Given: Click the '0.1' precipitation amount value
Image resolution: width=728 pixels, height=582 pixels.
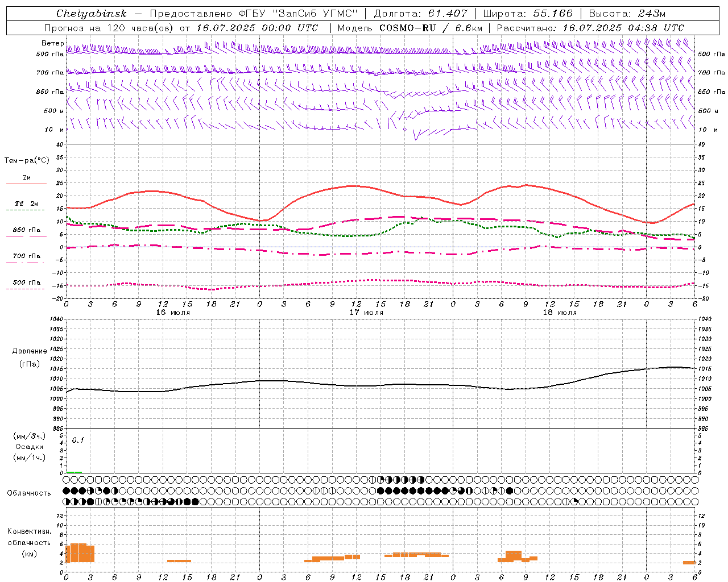Looking at the screenshot, I should [x=78, y=440].
